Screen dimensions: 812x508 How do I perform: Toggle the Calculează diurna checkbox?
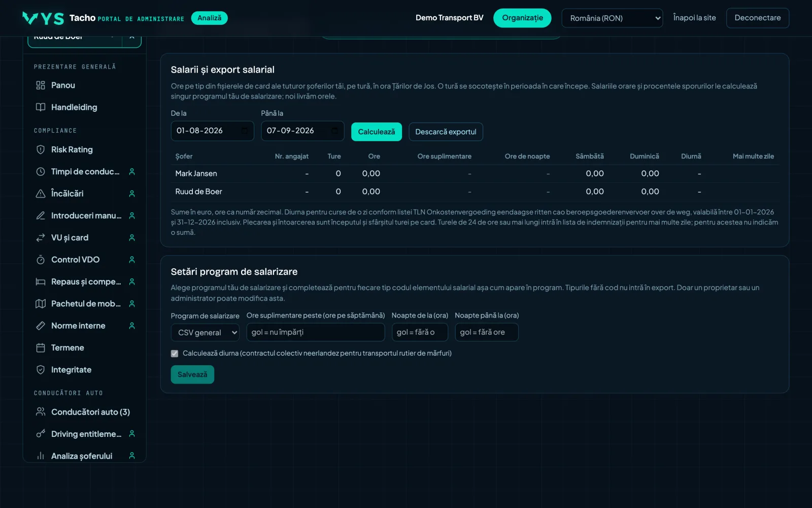175,354
